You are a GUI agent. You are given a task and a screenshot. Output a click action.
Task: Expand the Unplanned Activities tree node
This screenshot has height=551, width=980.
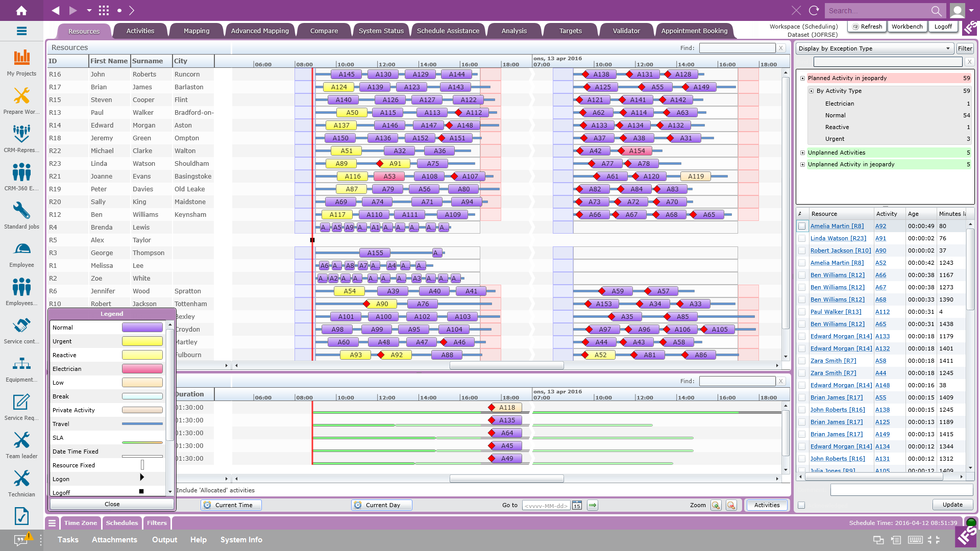tap(803, 153)
